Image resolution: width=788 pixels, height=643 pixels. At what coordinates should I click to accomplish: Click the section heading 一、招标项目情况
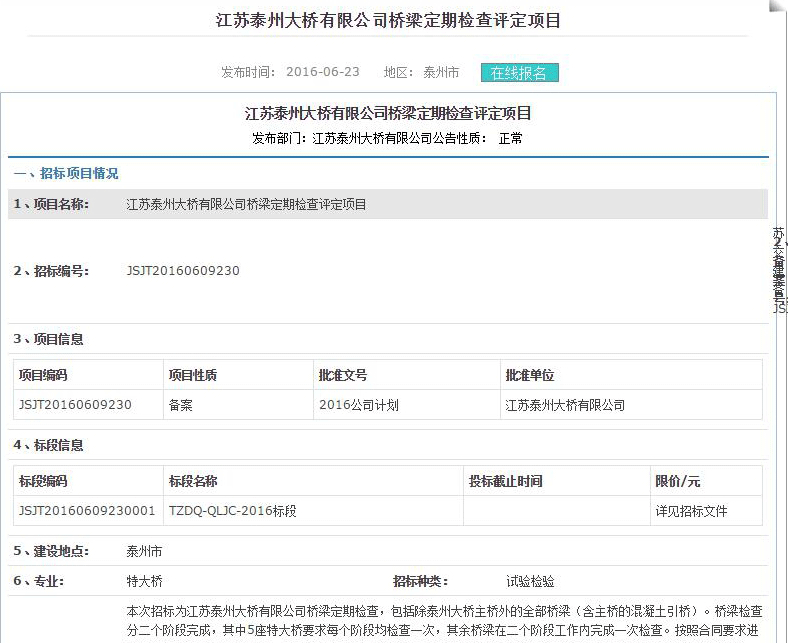66,173
